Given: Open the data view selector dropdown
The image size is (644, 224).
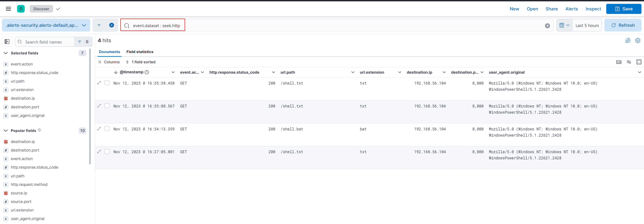Looking at the screenshot, I should click(46, 25).
